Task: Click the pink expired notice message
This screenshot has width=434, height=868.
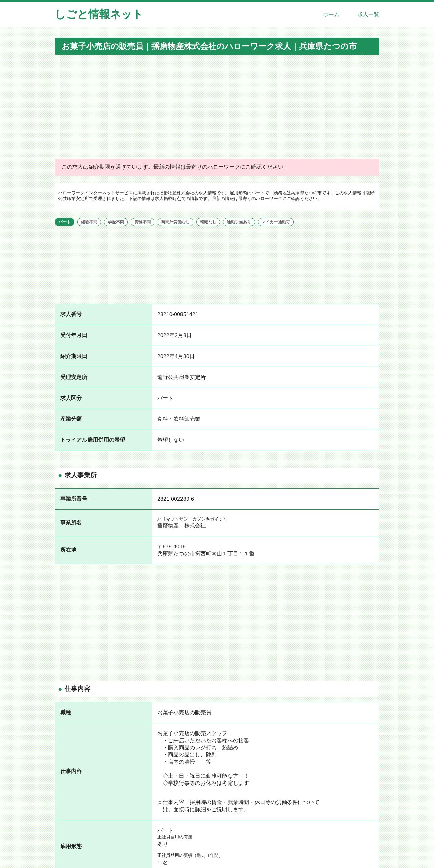Action: (217, 167)
